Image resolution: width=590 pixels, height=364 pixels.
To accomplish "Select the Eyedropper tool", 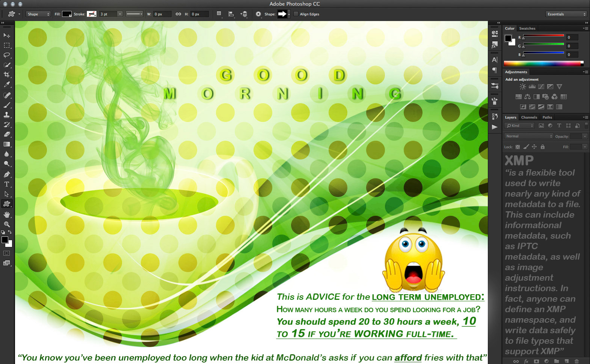I will 7,85.
